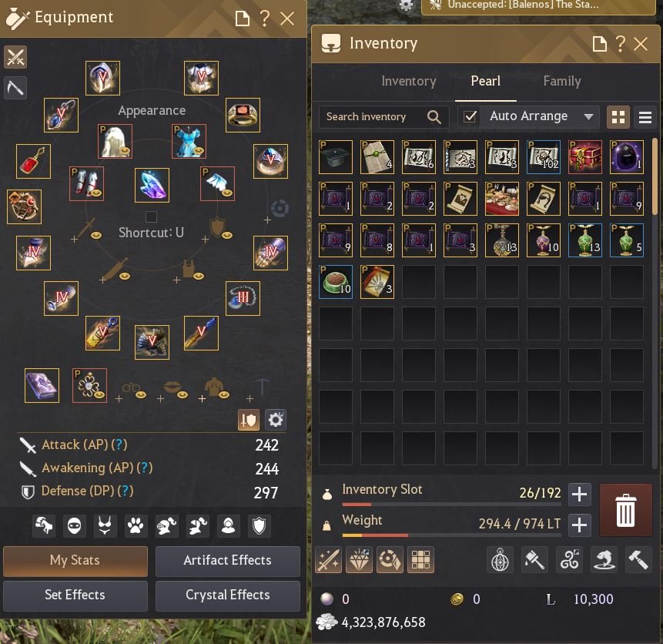Switch inventory to list view icon
Viewport: 663px width, 644px height.
click(x=645, y=117)
